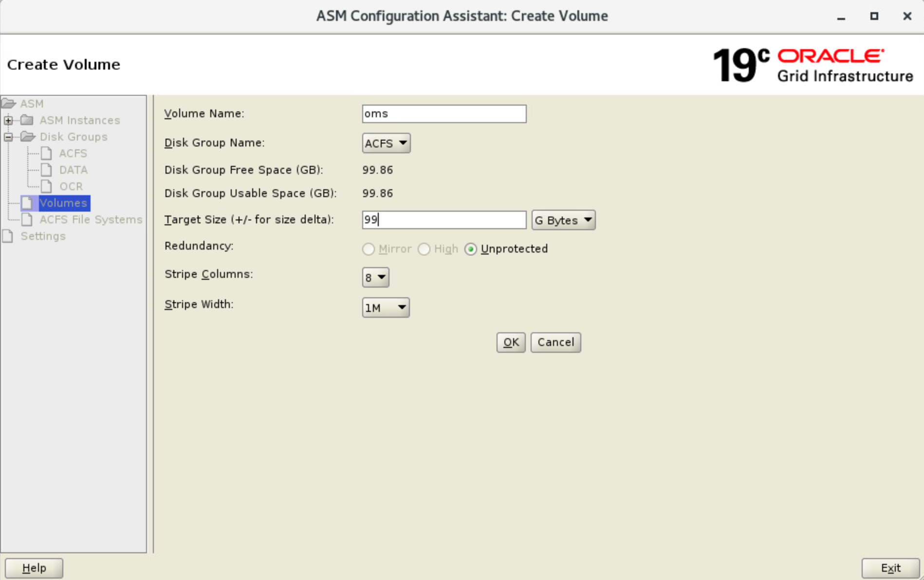Expand the ASM Instances tree node
This screenshot has width=924, height=580.
point(8,120)
